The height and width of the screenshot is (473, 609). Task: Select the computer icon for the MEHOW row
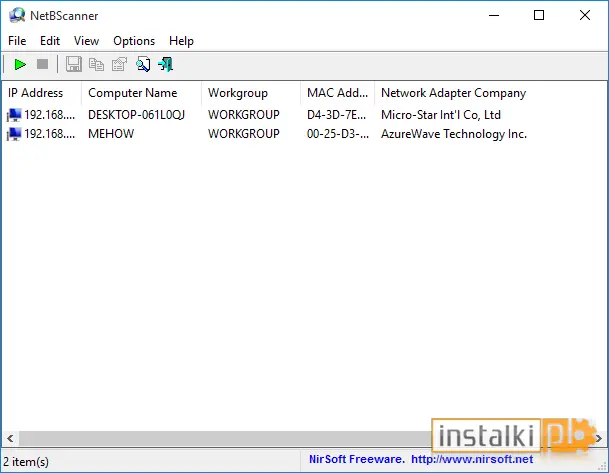[x=14, y=134]
